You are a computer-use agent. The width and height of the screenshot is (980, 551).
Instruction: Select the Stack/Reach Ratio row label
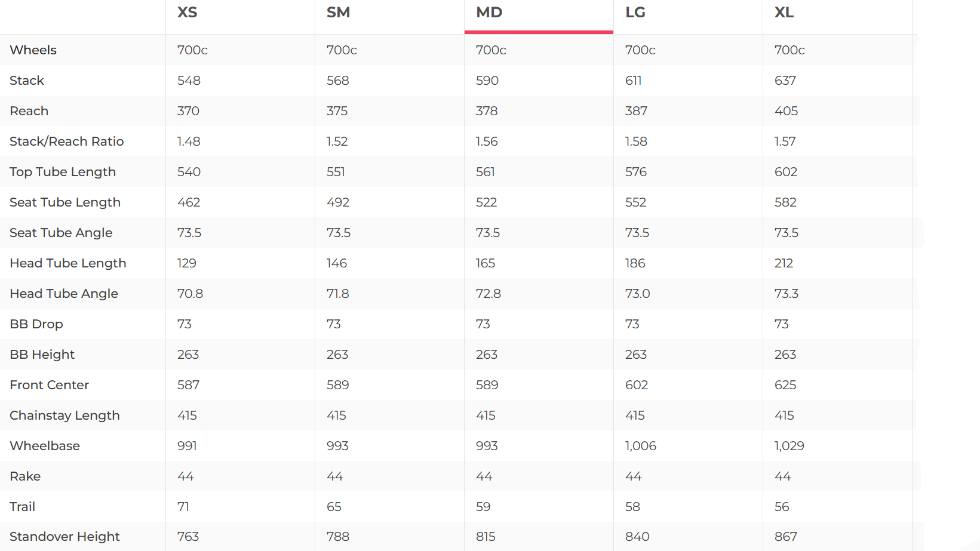(x=67, y=141)
